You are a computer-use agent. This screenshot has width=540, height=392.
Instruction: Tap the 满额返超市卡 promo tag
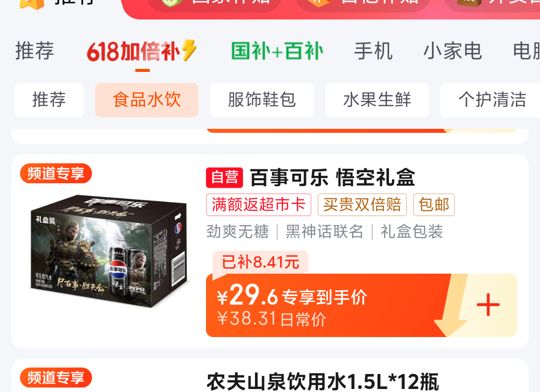258,205
